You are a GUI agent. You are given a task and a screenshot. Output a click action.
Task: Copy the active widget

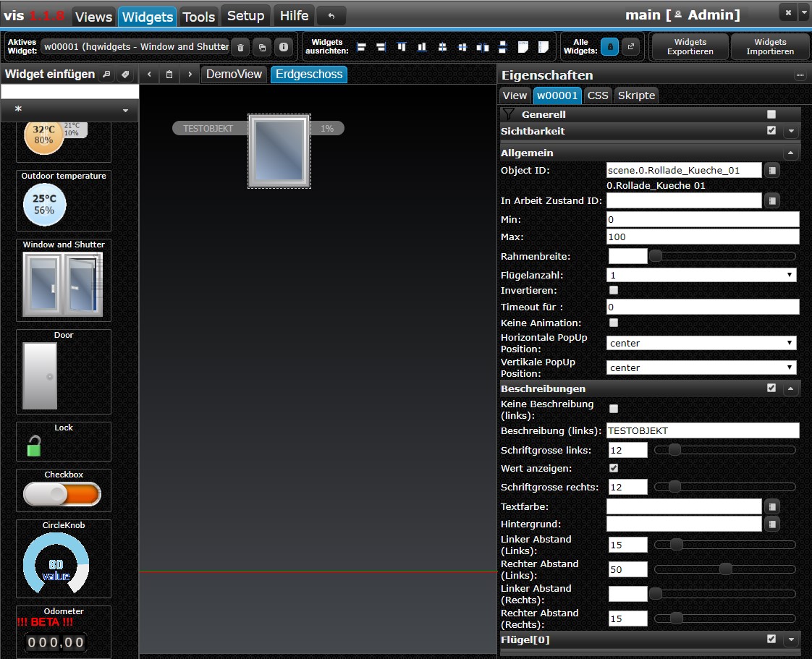(262, 47)
